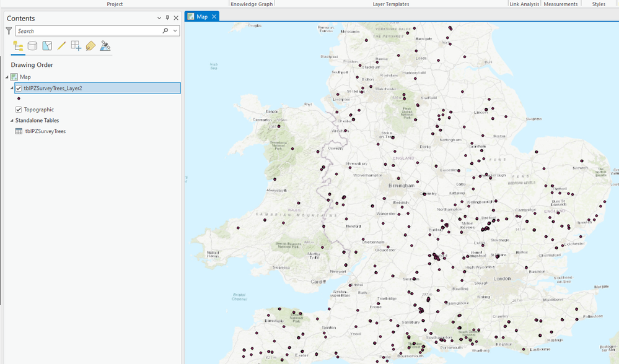Close the Map view tab
The height and width of the screenshot is (364, 619).
point(214,17)
